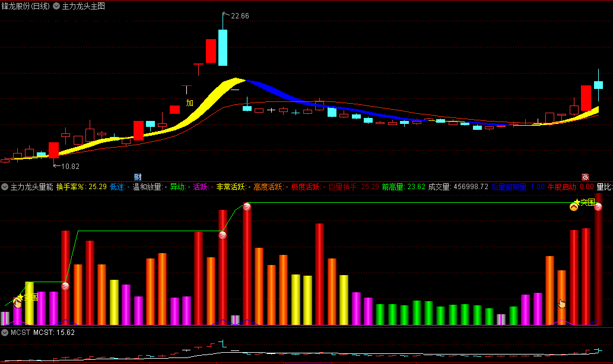Select the tall cyan candle at the peak
Image resolution: width=613 pixels, height=364 pixels.
point(223,47)
